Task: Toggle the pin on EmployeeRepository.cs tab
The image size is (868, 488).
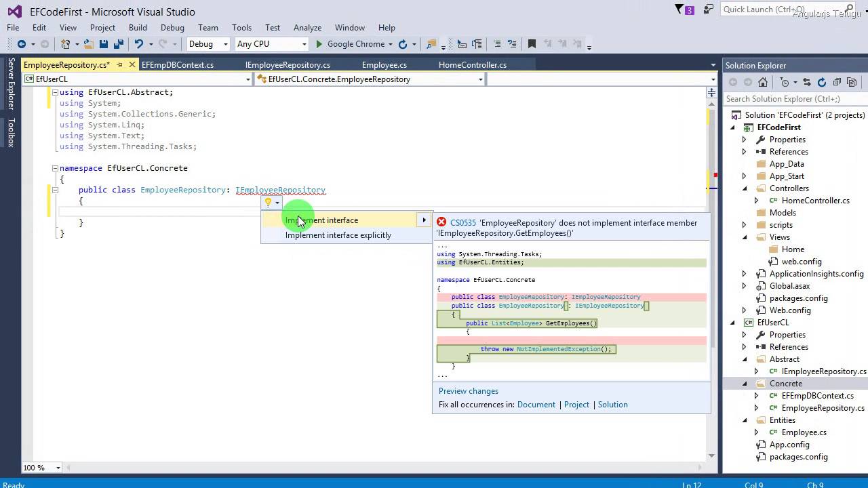Action: [119, 65]
